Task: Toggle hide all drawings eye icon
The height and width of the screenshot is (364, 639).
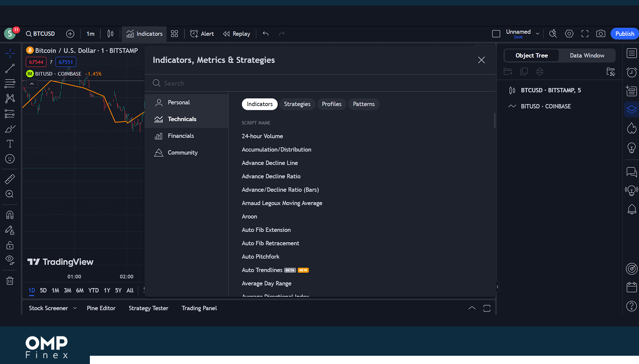Action: (10, 260)
